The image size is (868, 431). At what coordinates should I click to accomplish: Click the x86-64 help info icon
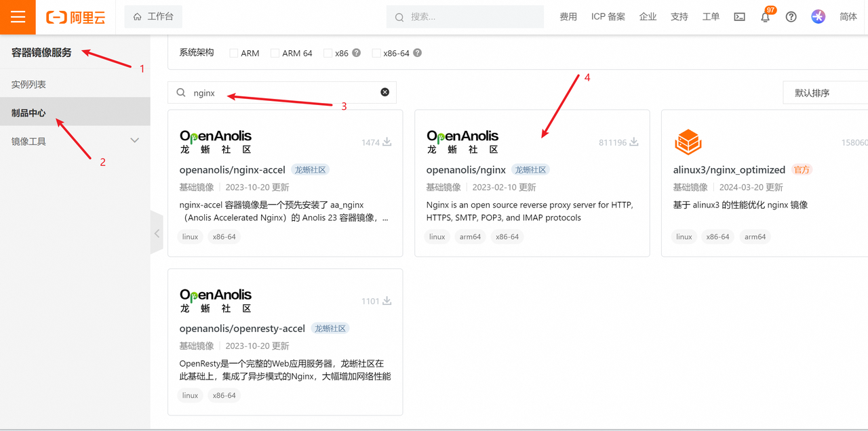click(418, 53)
